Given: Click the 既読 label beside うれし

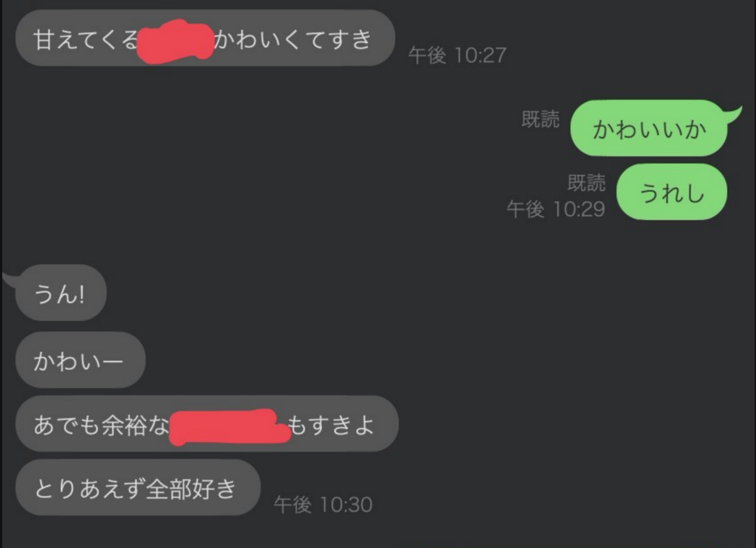Looking at the screenshot, I should [586, 183].
